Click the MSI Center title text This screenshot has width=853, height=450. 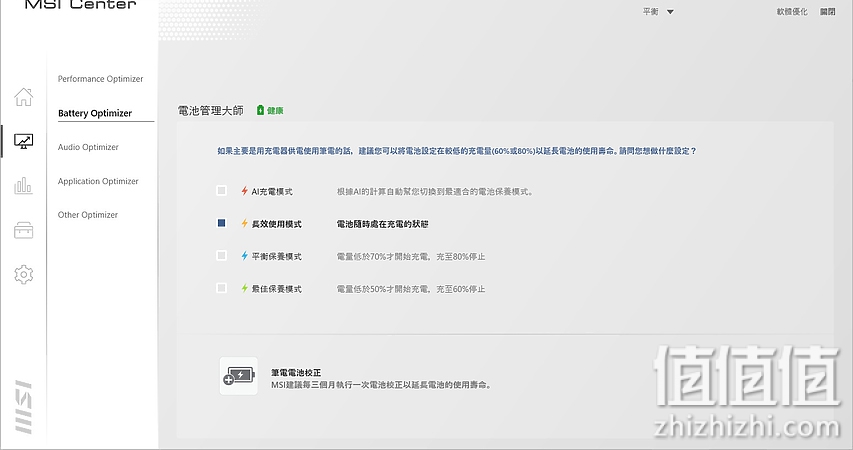(x=81, y=5)
